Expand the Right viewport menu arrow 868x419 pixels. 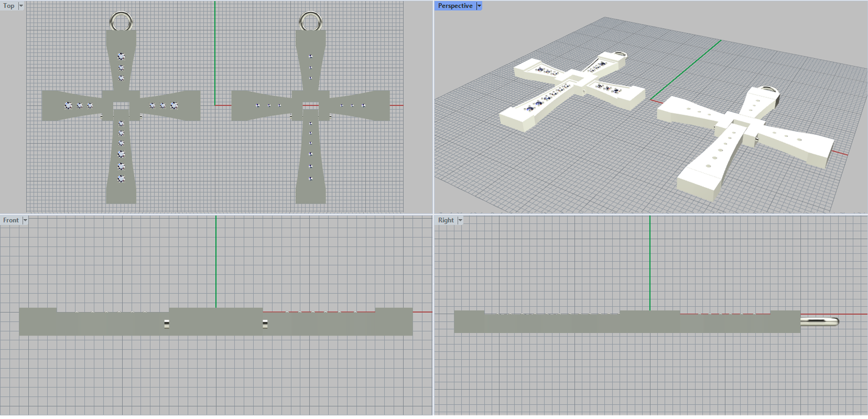[460, 220]
